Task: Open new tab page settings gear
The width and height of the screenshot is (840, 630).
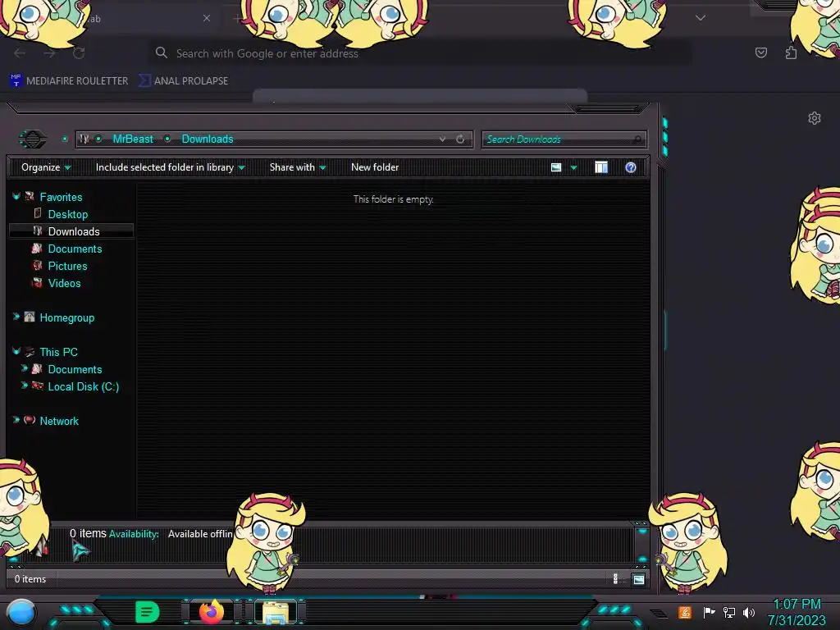Action: pyautogui.click(x=815, y=118)
